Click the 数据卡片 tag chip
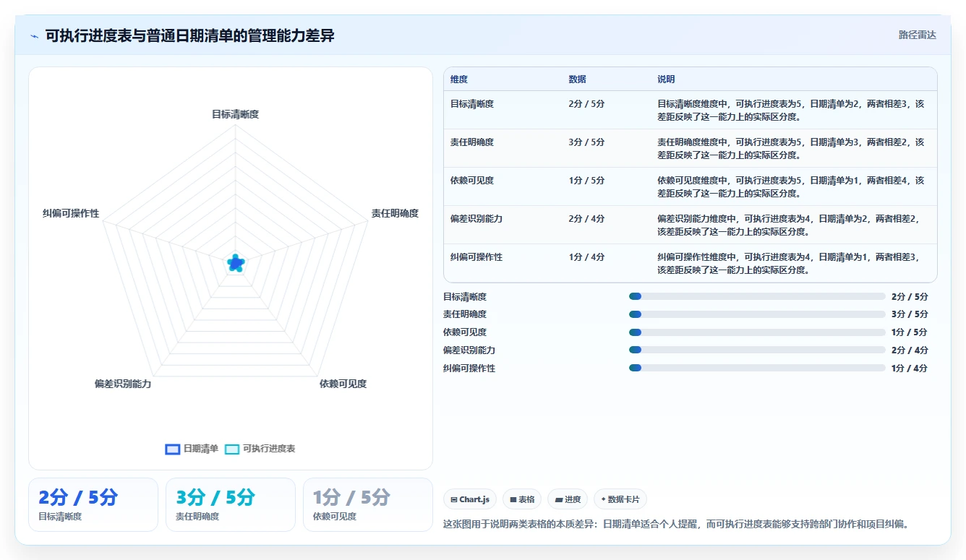966x560 pixels. (620, 499)
